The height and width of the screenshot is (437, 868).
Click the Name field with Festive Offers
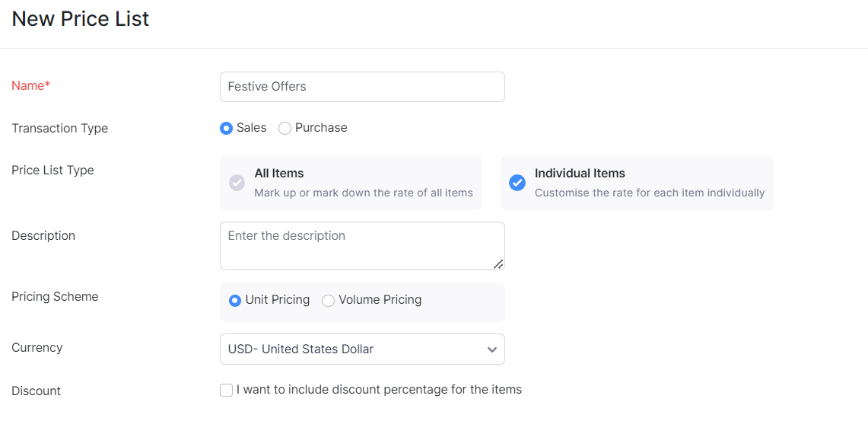pos(361,87)
